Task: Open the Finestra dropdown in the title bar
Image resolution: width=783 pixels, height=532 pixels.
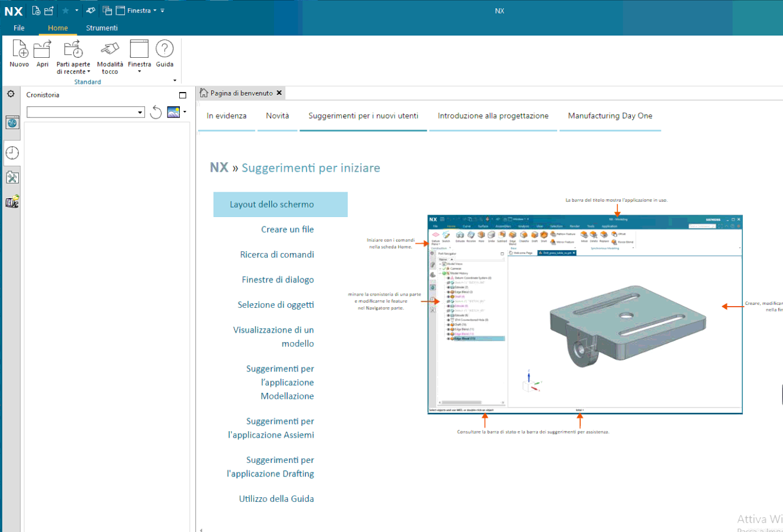Action: (x=142, y=11)
